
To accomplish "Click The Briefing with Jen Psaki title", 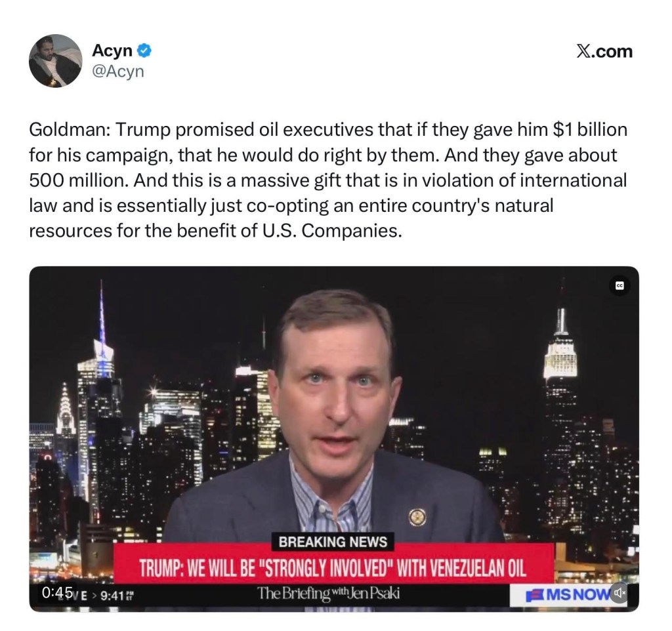I will coord(329,594).
